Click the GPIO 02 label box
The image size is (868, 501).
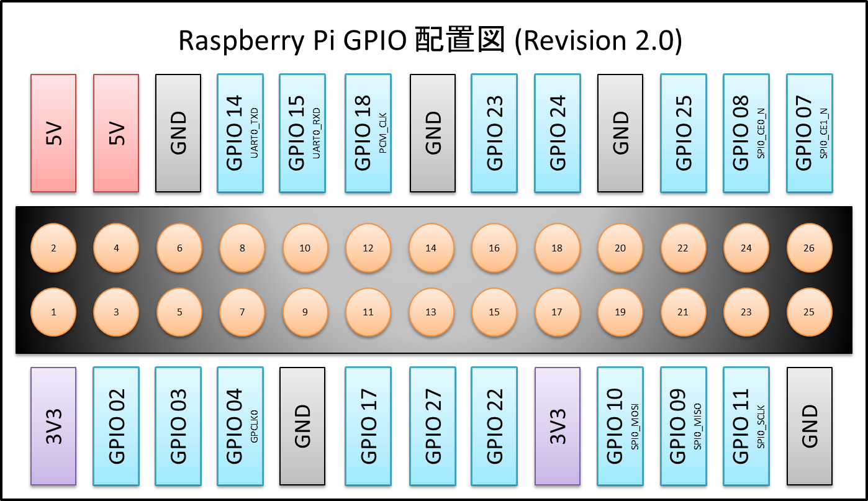[x=116, y=426]
